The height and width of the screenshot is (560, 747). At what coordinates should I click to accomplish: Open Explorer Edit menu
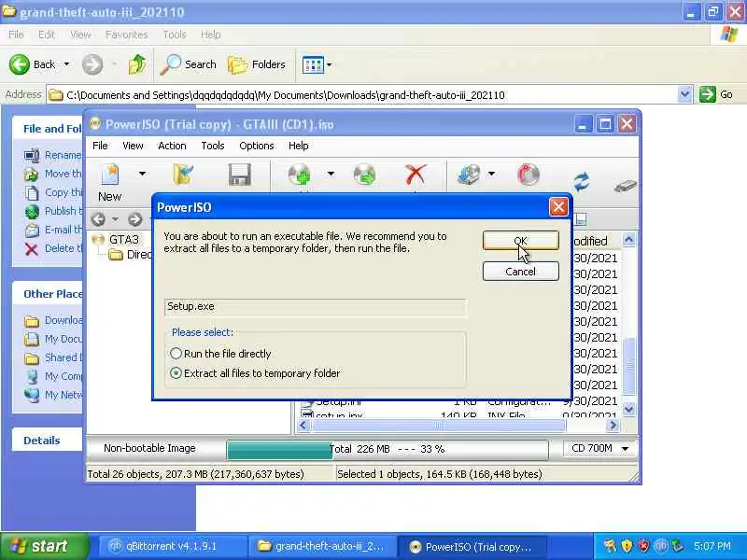[46, 35]
